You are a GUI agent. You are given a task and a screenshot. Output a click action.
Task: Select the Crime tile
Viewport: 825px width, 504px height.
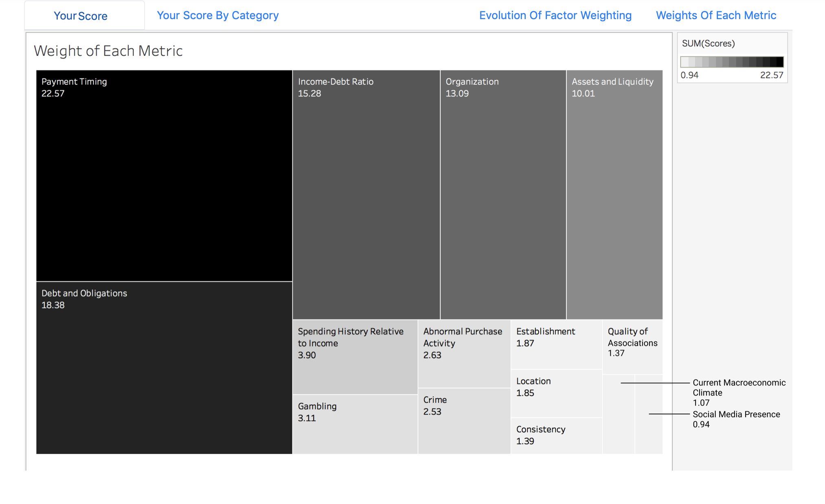[x=464, y=421]
